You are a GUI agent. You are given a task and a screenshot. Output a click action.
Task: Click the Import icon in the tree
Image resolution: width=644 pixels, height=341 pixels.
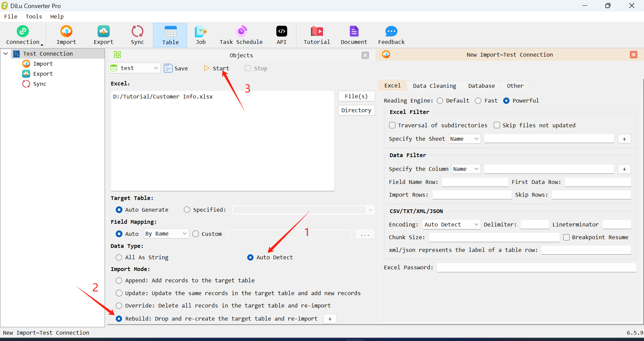click(x=26, y=64)
